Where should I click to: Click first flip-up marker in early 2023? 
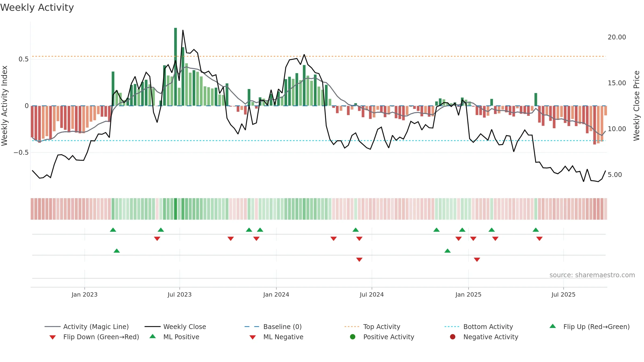(113, 230)
